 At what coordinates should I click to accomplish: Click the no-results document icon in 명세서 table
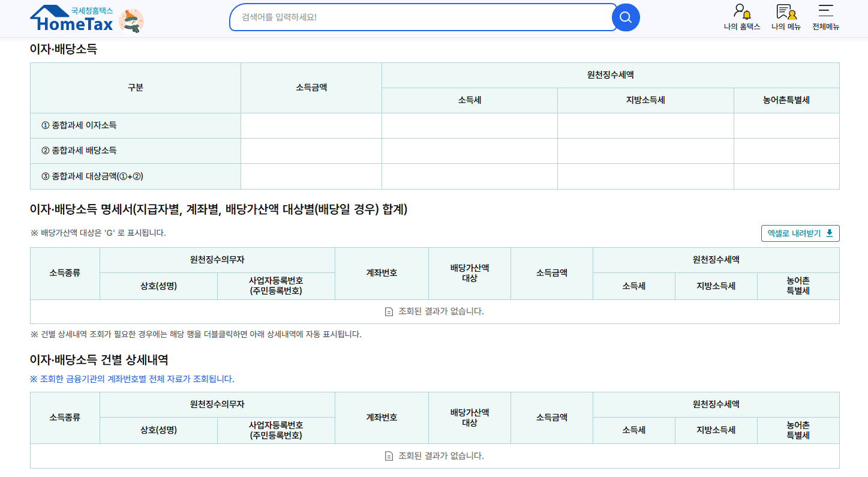389,311
